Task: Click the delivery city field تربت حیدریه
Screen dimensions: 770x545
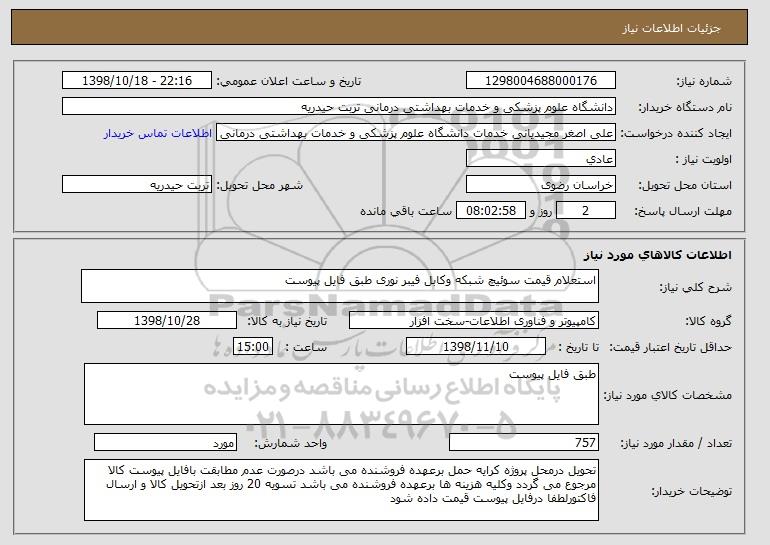Action: click(x=137, y=185)
